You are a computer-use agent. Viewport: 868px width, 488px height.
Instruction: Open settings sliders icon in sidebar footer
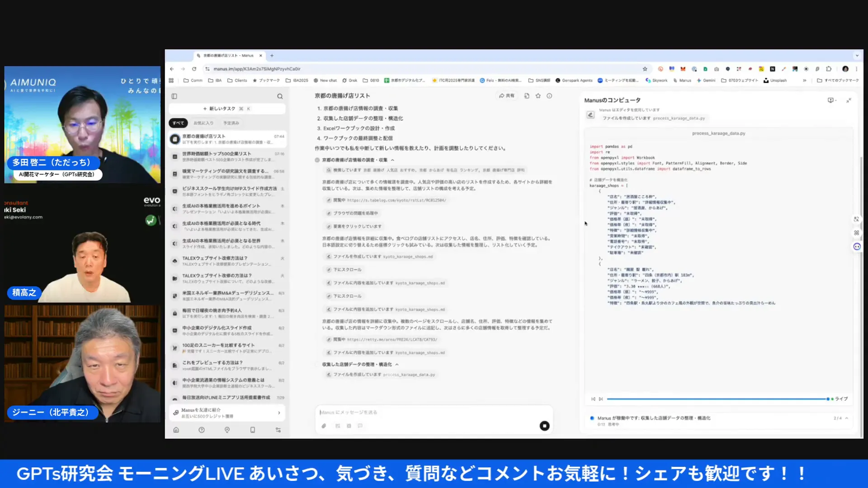coord(278,430)
